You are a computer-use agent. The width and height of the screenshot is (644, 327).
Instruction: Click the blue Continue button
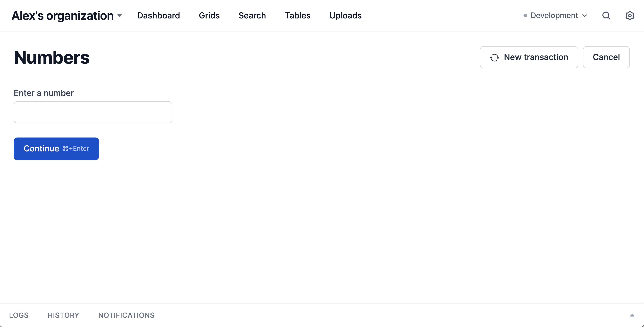(56, 149)
